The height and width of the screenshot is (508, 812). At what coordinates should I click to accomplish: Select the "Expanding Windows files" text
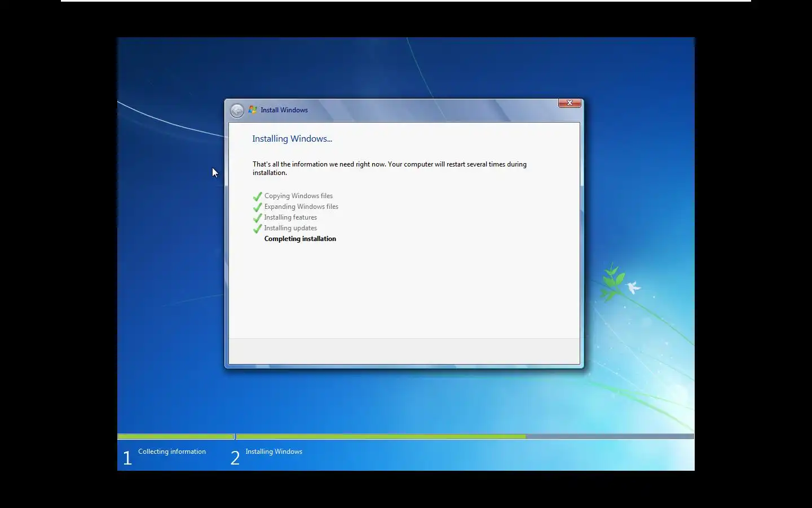[x=301, y=207]
